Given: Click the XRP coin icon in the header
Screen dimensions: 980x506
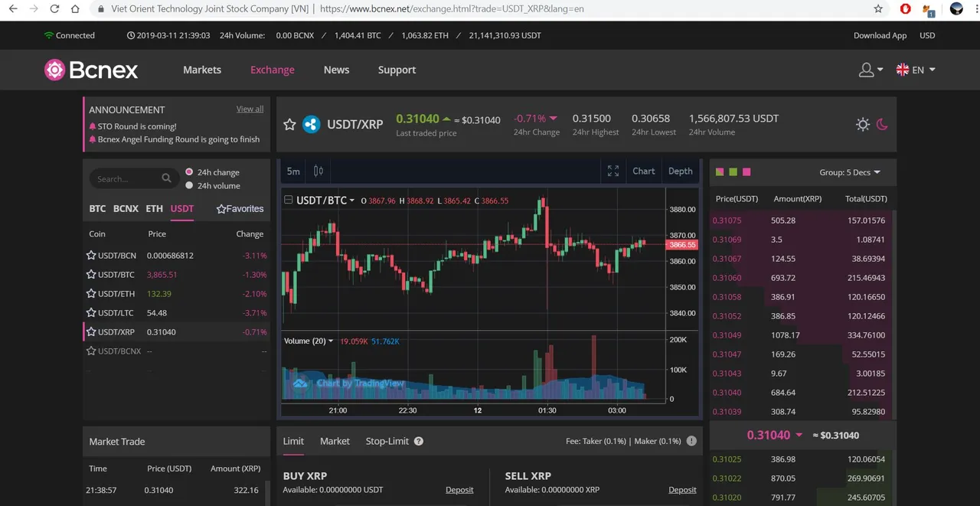Looking at the screenshot, I should click(311, 124).
